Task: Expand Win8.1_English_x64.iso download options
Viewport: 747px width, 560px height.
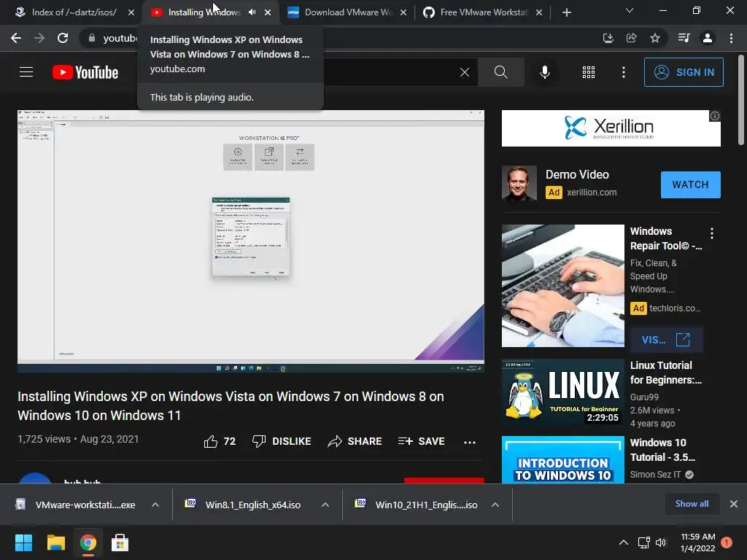Action: 325,505
